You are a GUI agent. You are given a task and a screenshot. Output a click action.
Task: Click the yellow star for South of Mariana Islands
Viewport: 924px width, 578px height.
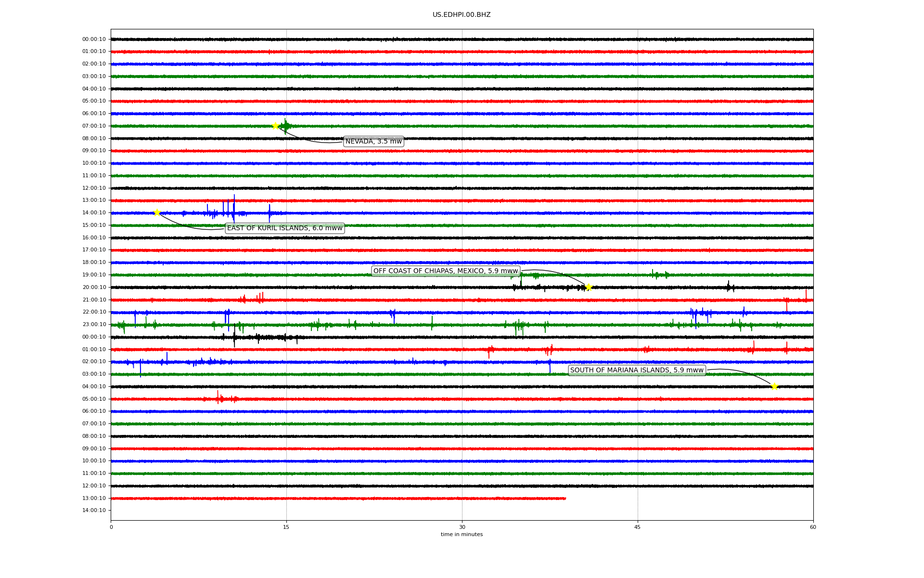774,386
